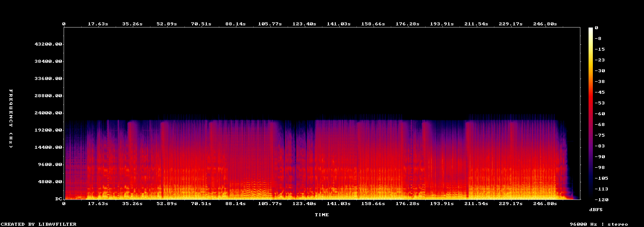Select the 24000.00 frequency label
644x227 pixels.
(x=48, y=113)
